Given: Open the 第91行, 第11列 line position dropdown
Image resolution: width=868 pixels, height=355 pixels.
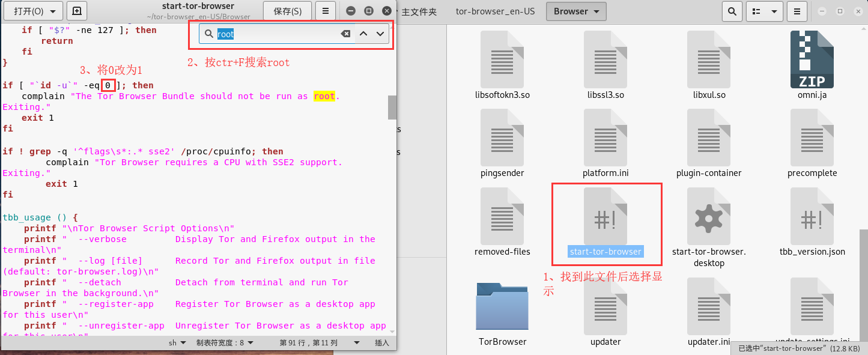Looking at the screenshot, I should [320, 343].
